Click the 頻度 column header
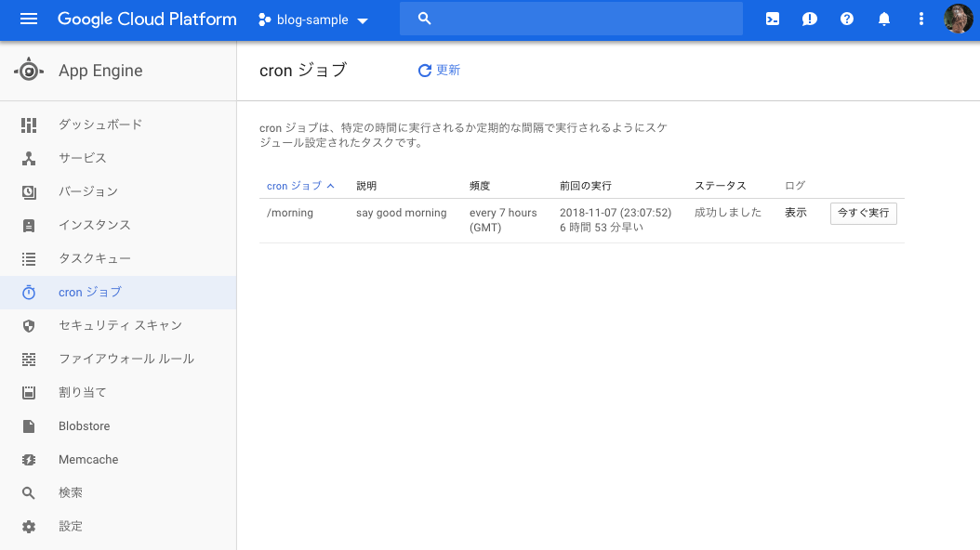The width and height of the screenshot is (980, 550). pyautogui.click(x=480, y=186)
